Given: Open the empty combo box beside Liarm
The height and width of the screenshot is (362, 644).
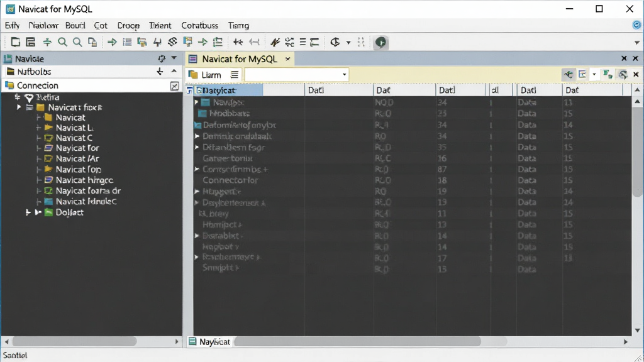Looking at the screenshot, I should coord(297,75).
